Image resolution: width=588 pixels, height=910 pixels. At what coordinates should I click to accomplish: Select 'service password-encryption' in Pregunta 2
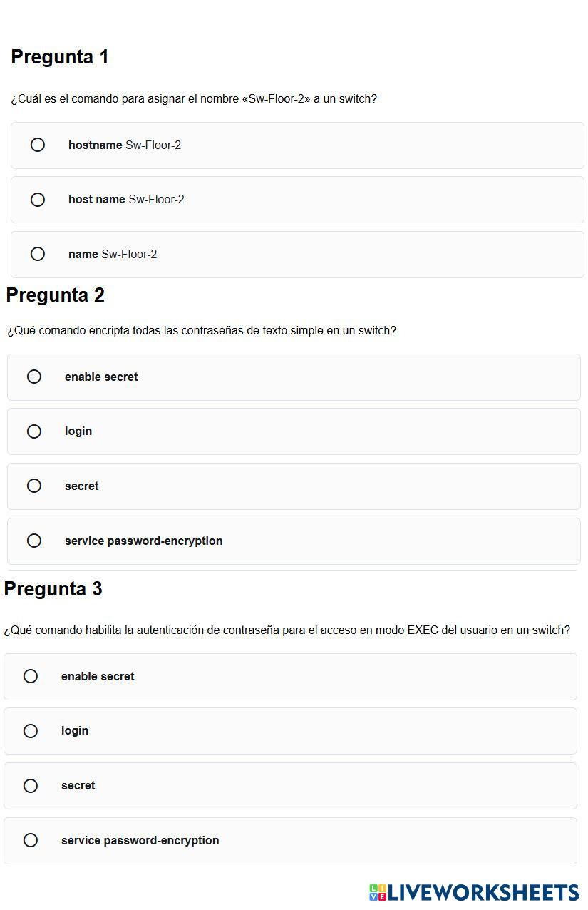coord(34,541)
